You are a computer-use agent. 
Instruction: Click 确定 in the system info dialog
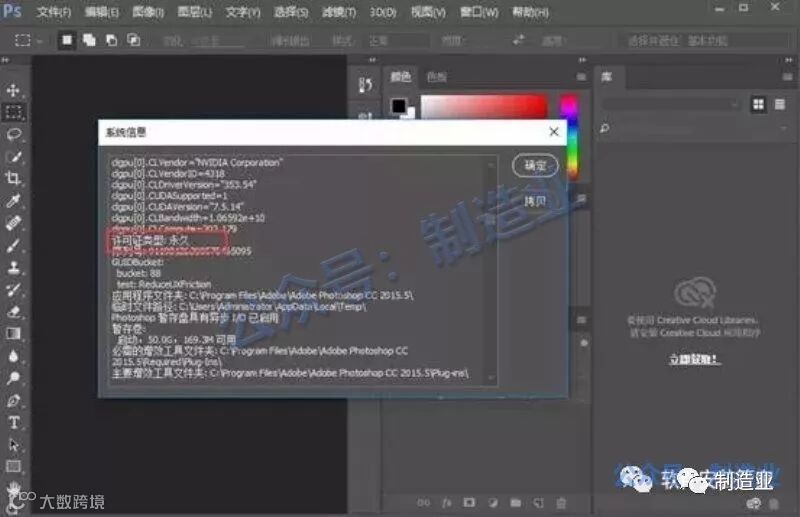[x=535, y=165]
